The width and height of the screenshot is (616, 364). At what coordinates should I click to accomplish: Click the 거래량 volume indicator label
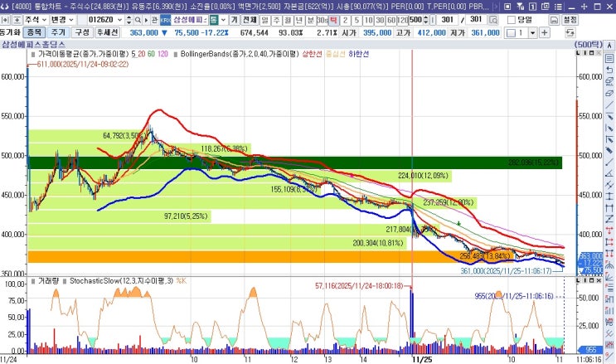49,281
